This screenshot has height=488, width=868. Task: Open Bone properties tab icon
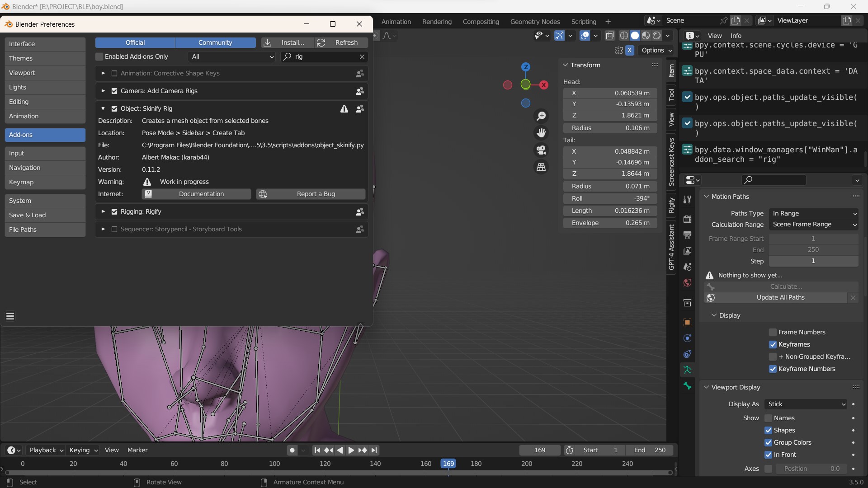pyautogui.click(x=688, y=386)
